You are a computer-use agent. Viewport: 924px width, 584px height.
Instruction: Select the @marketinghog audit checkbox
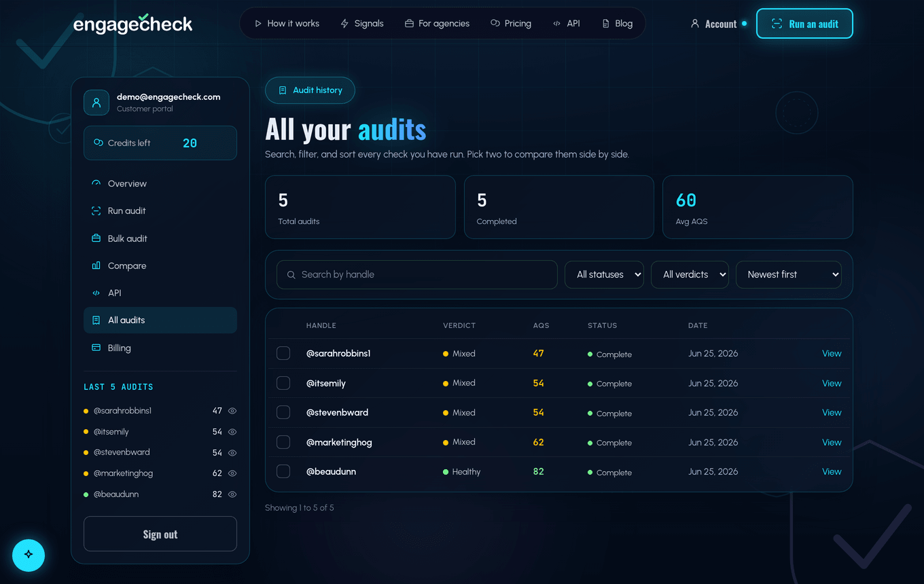point(283,442)
